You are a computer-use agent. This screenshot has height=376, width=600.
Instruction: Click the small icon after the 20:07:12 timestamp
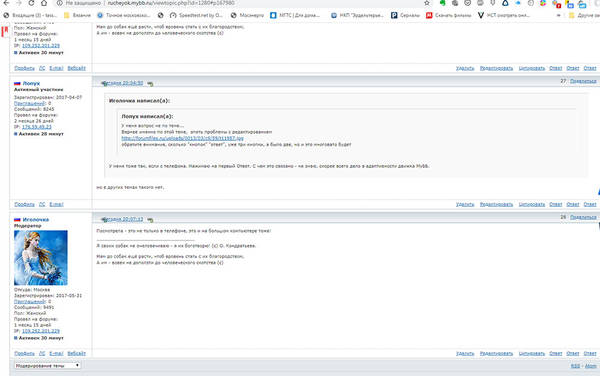coord(150,220)
